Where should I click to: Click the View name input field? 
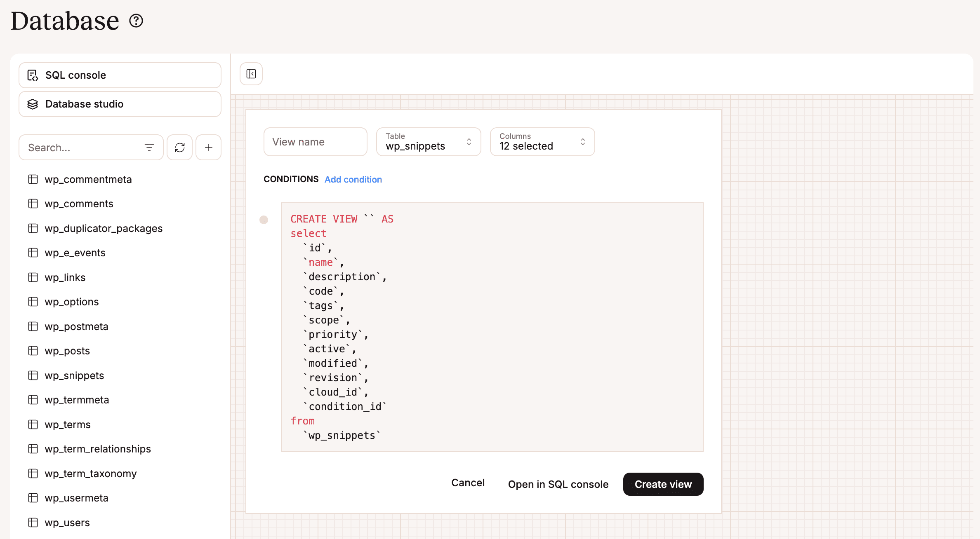pos(315,142)
